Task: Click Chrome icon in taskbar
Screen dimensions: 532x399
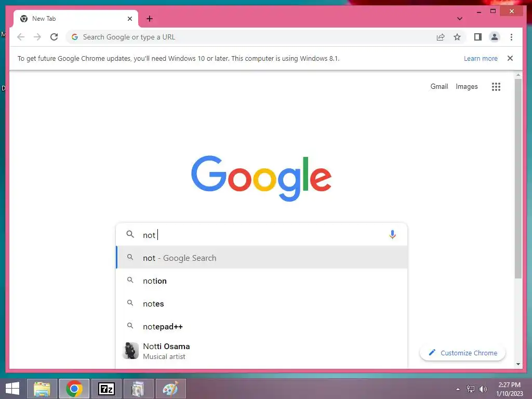Action: click(x=74, y=389)
